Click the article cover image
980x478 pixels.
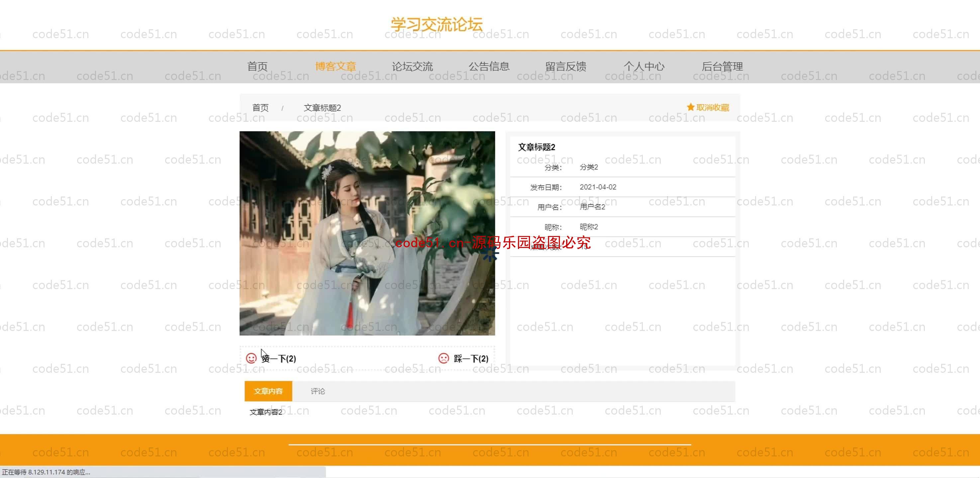pos(367,233)
